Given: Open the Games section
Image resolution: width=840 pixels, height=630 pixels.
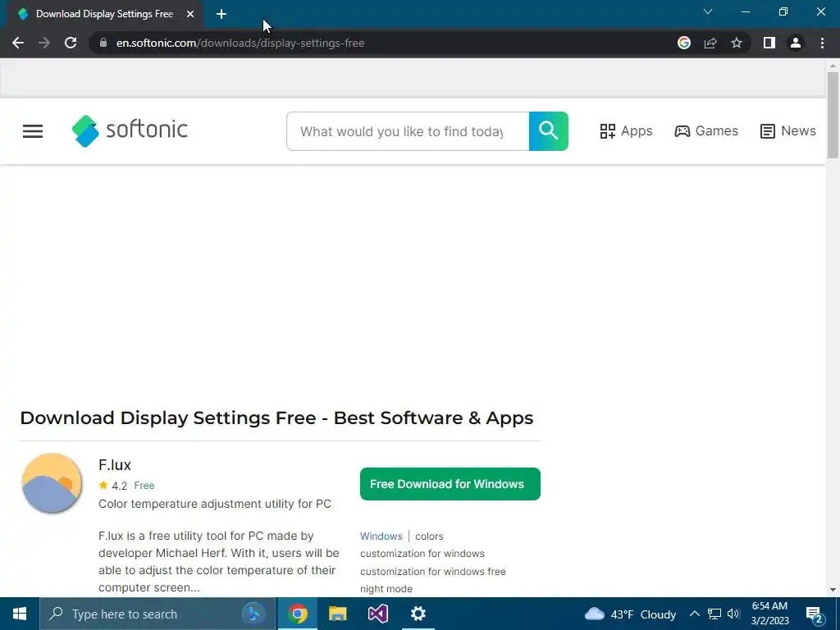Looking at the screenshot, I should tap(706, 131).
